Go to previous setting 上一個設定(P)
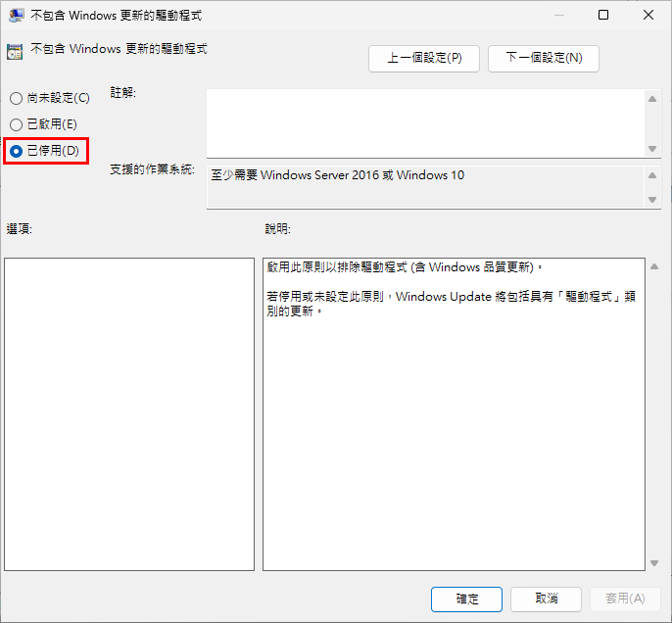The width and height of the screenshot is (672, 623). coord(424,58)
